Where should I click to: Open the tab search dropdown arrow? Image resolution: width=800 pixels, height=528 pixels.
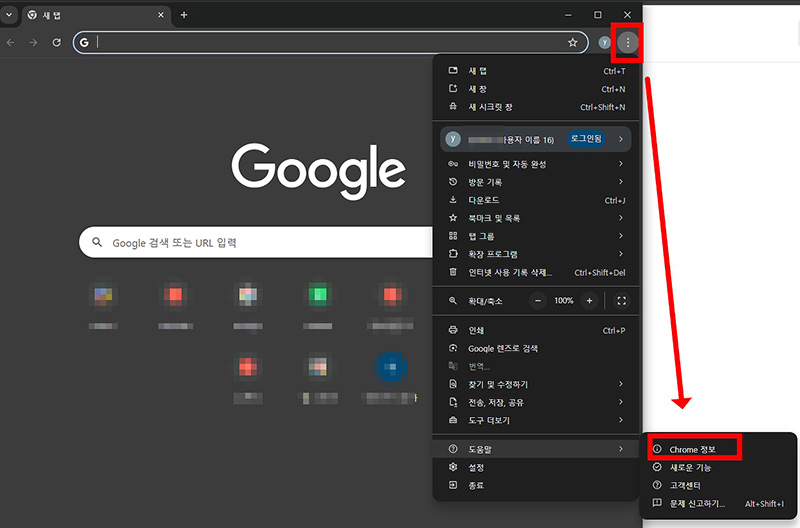click(9, 15)
